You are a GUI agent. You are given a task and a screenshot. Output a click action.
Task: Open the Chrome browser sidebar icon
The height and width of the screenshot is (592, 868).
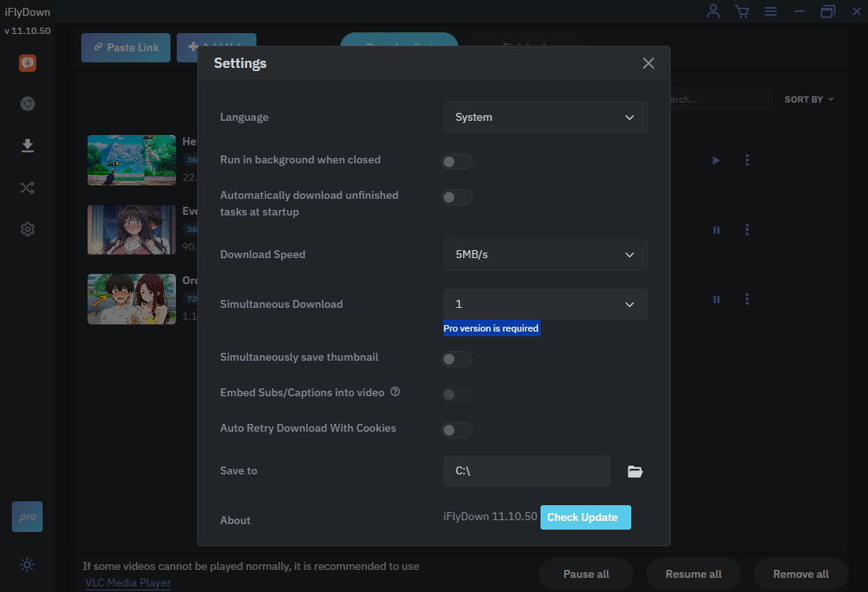click(x=28, y=104)
